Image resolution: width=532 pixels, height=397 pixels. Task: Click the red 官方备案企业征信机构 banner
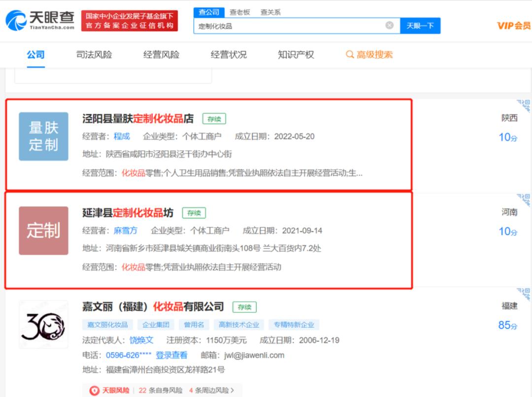(130, 21)
